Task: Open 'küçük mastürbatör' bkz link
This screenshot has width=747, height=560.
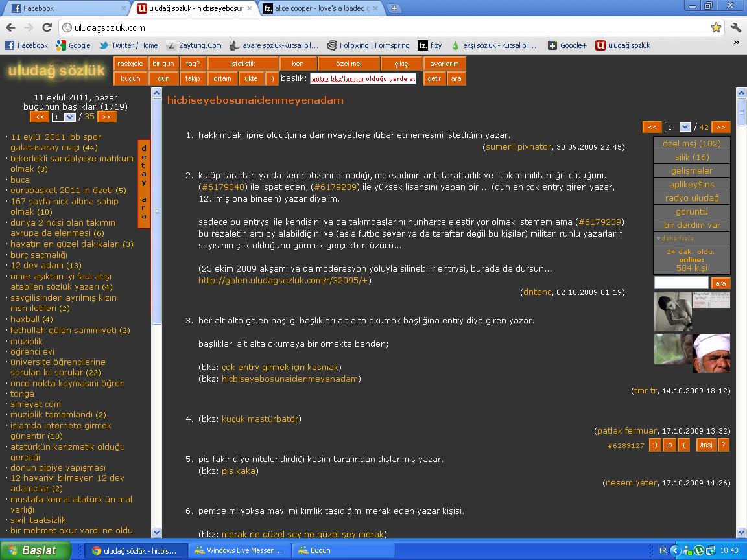Action: [259, 419]
